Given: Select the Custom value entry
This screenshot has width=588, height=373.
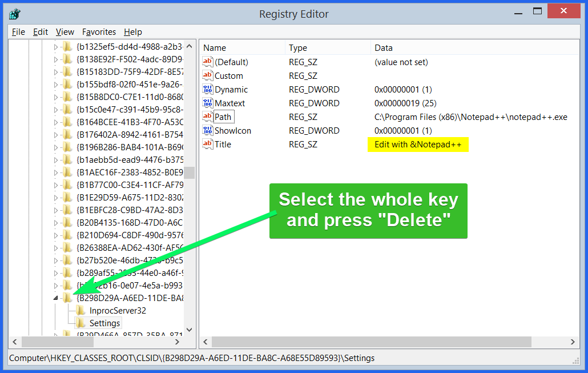Looking at the screenshot, I should (228, 75).
